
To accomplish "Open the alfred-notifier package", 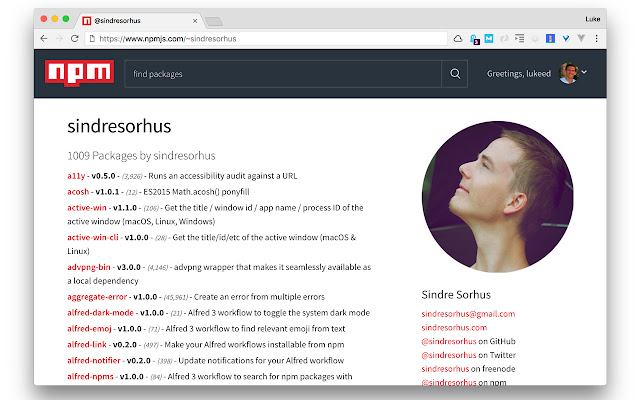I will point(94,360).
